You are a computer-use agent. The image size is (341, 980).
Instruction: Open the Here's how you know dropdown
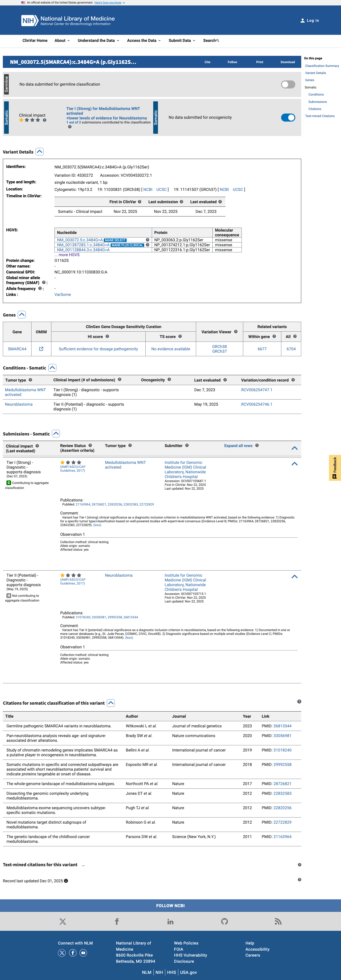[x=110, y=3]
